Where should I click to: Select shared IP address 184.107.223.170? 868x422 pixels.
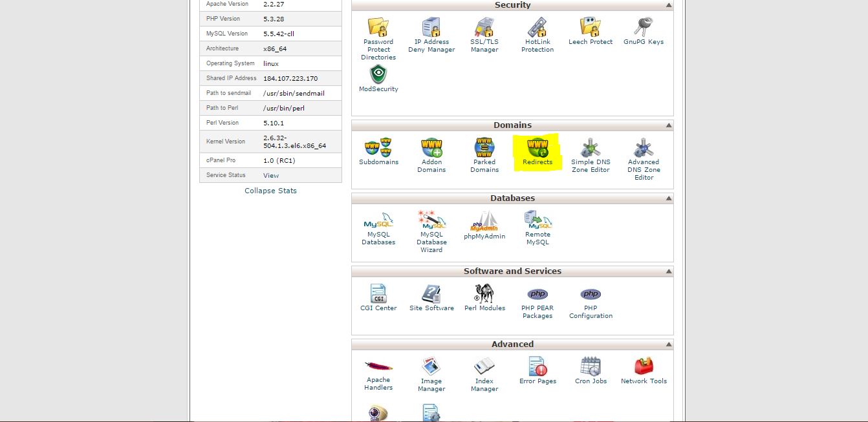[x=290, y=79]
